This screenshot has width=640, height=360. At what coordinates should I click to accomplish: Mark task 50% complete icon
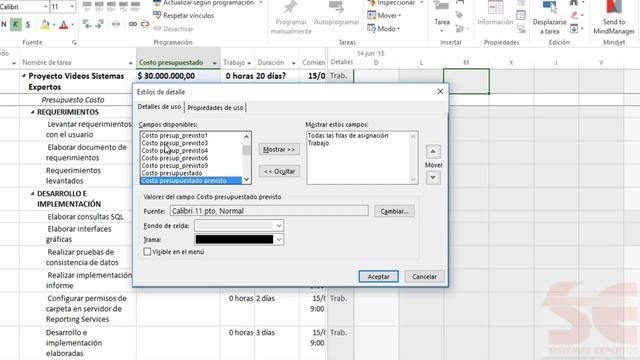click(x=111, y=6)
